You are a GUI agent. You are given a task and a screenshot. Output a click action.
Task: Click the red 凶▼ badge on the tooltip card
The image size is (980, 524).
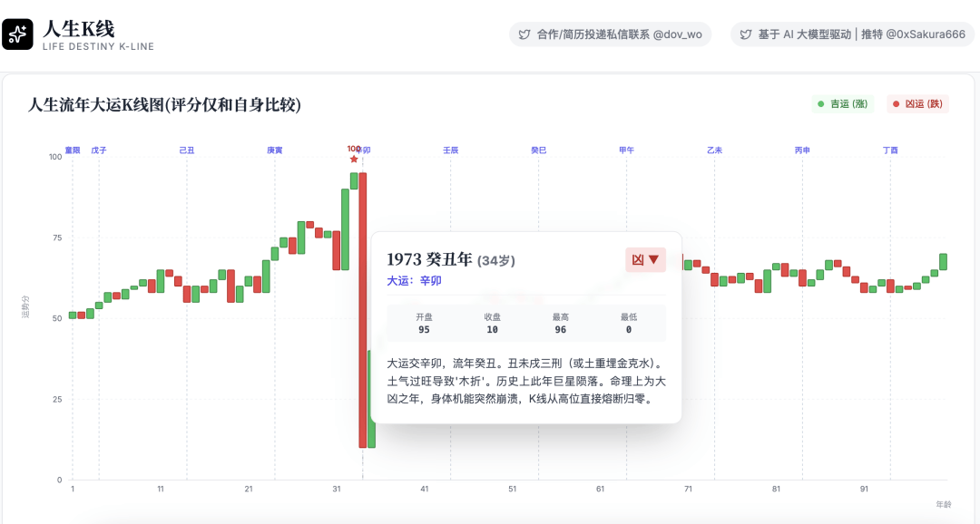[645, 258]
